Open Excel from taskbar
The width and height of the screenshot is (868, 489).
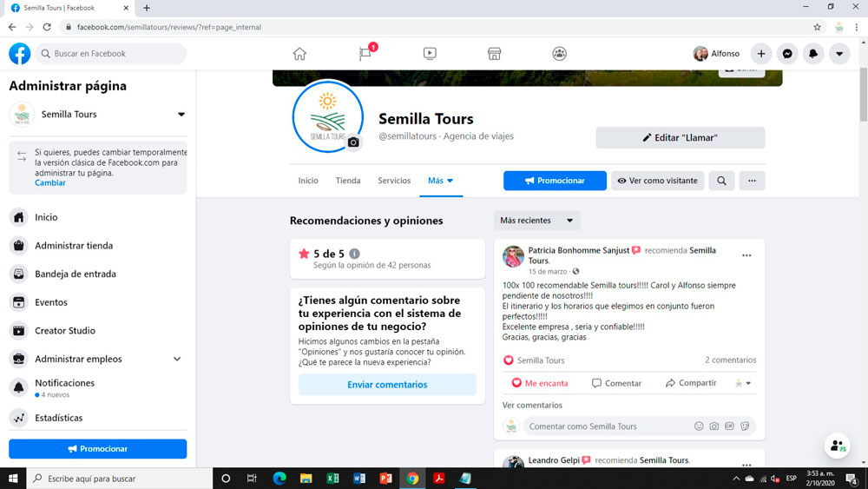332,478
